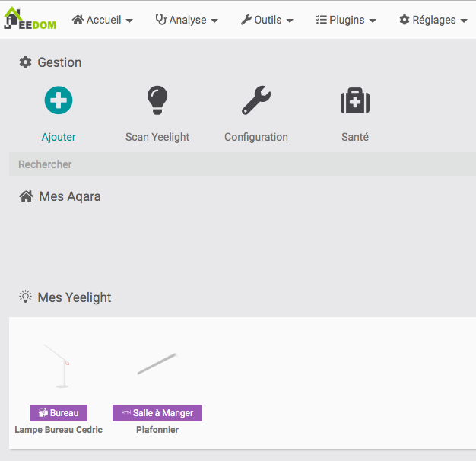Expand the Réglages dropdown caret
The height and width of the screenshot is (461, 476).
[x=464, y=21]
